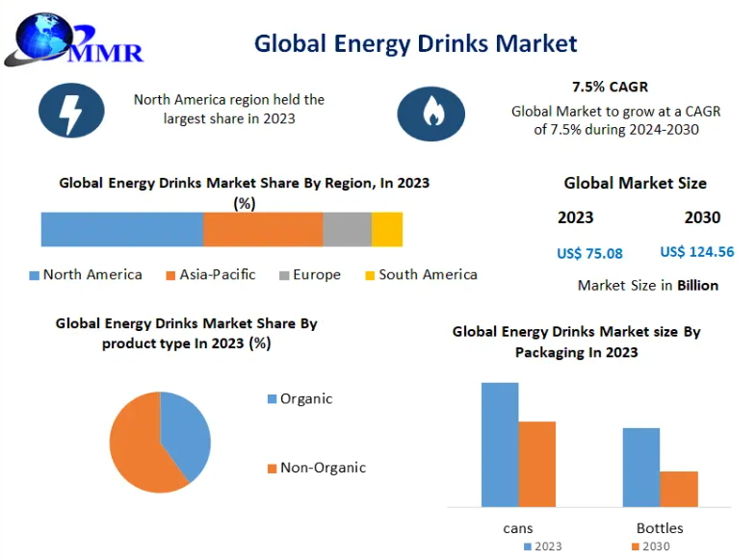Click the blue 2023 cans bar
756x560 pixels.
pos(500,444)
